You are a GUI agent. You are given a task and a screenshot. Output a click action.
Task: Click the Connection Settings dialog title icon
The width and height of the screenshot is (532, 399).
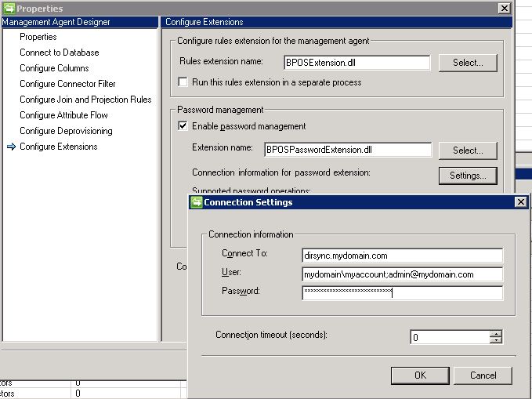(x=197, y=202)
